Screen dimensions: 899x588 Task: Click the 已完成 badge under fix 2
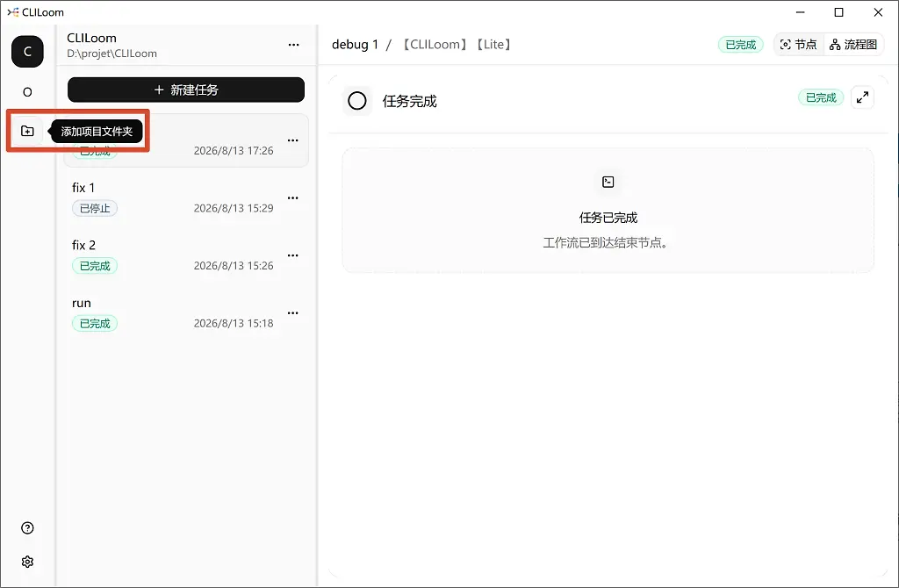click(x=95, y=266)
